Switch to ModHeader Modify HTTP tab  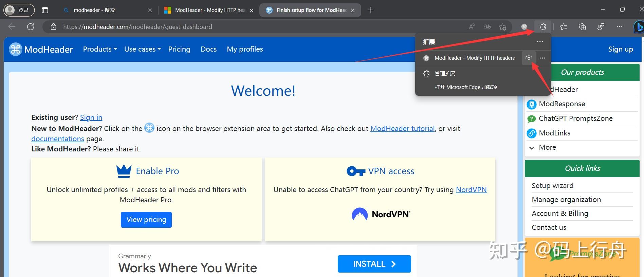coord(209,10)
